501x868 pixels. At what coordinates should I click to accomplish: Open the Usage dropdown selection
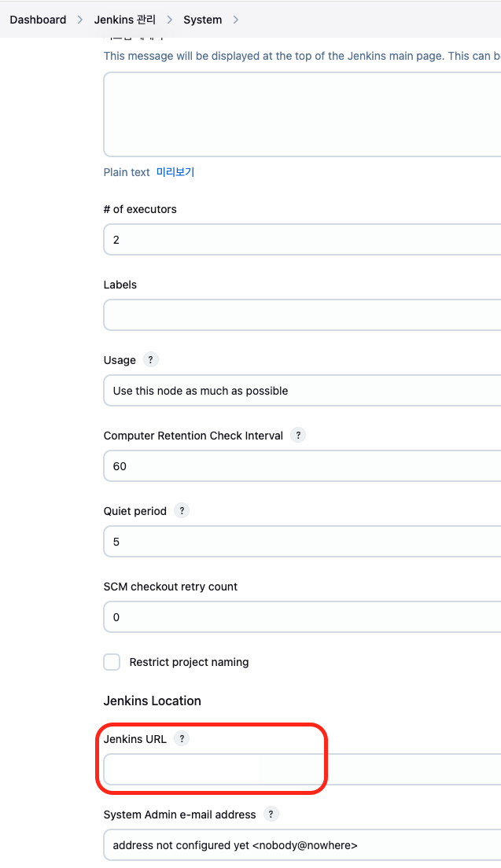pos(302,390)
